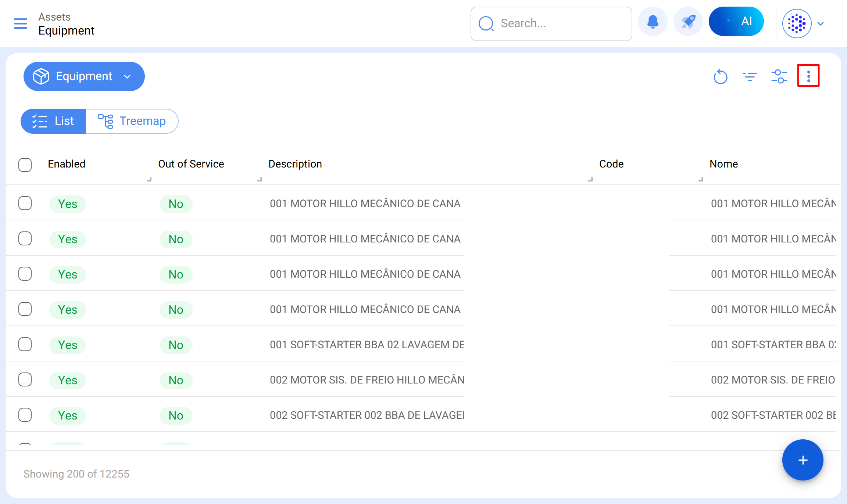This screenshot has width=847, height=504.
Task: Open the hamburger navigation menu
Action: tap(21, 24)
